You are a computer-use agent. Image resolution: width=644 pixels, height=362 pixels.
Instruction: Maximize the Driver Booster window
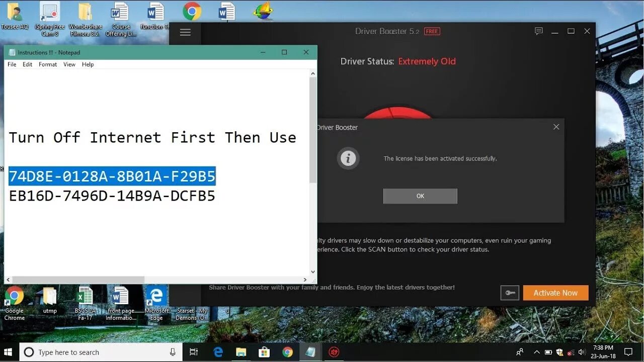(x=571, y=31)
